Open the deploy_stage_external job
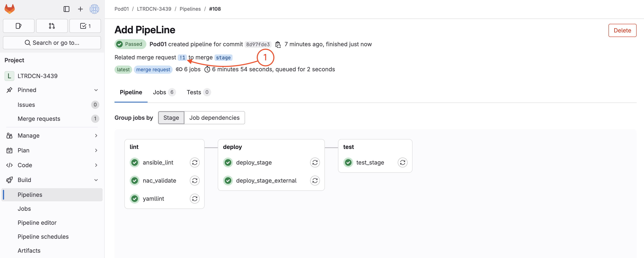 [x=266, y=180]
